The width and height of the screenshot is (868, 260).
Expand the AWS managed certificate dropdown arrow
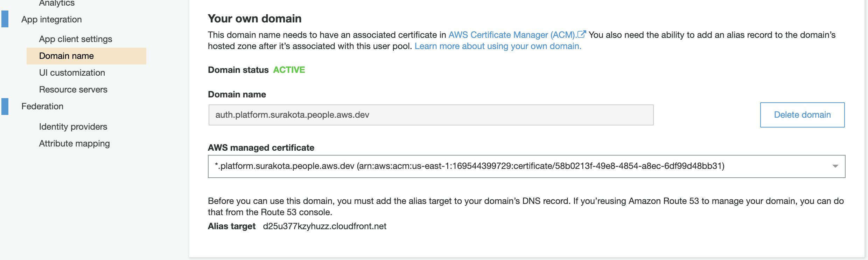tap(835, 166)
